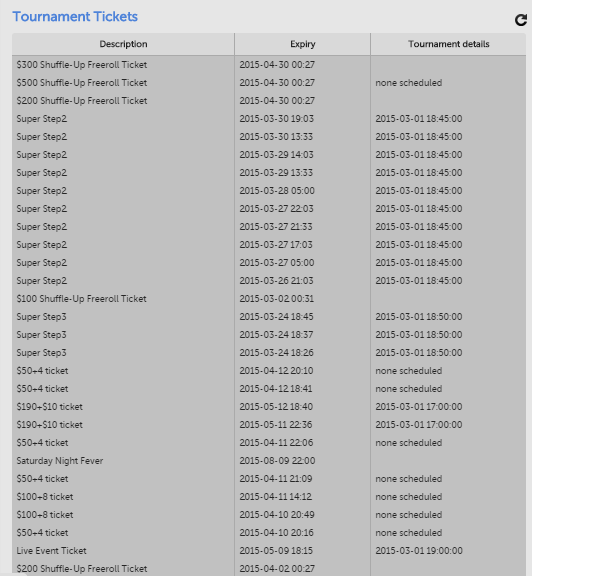Select the $100 Shuffle-Up Freeroll Ticket row

point(269,299)
